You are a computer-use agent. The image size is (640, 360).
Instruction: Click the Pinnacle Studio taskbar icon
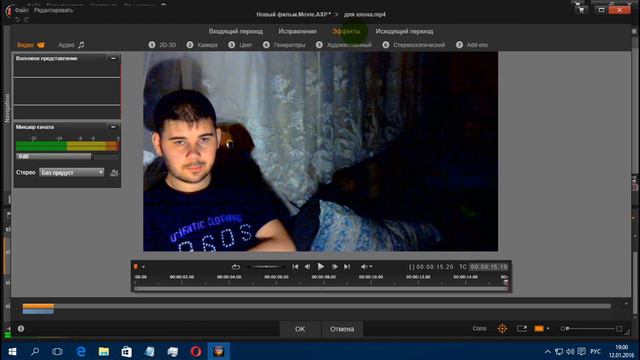click(219, 351)
